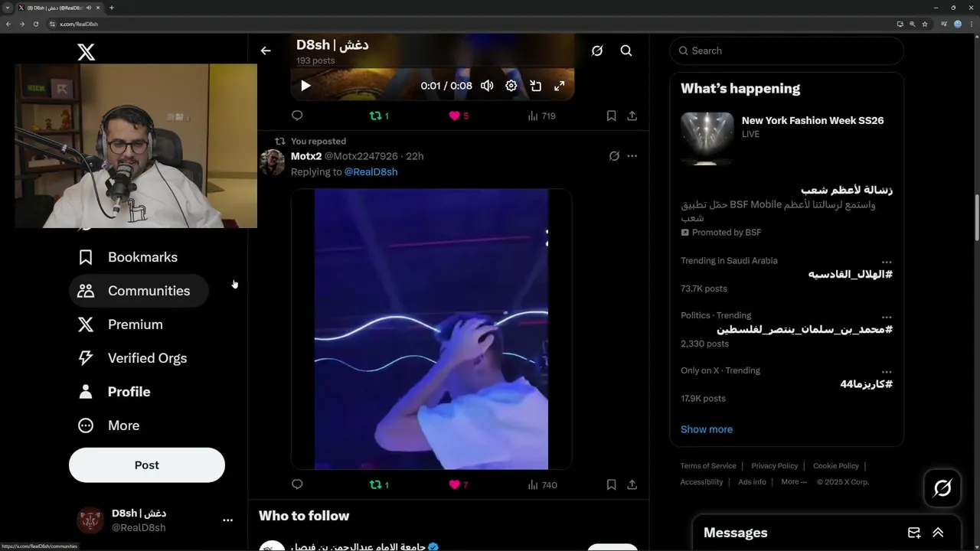Unlike the Motx2 post with 7 likes
Viewport: 980px width, 551px height.
[x=458, y=484]
